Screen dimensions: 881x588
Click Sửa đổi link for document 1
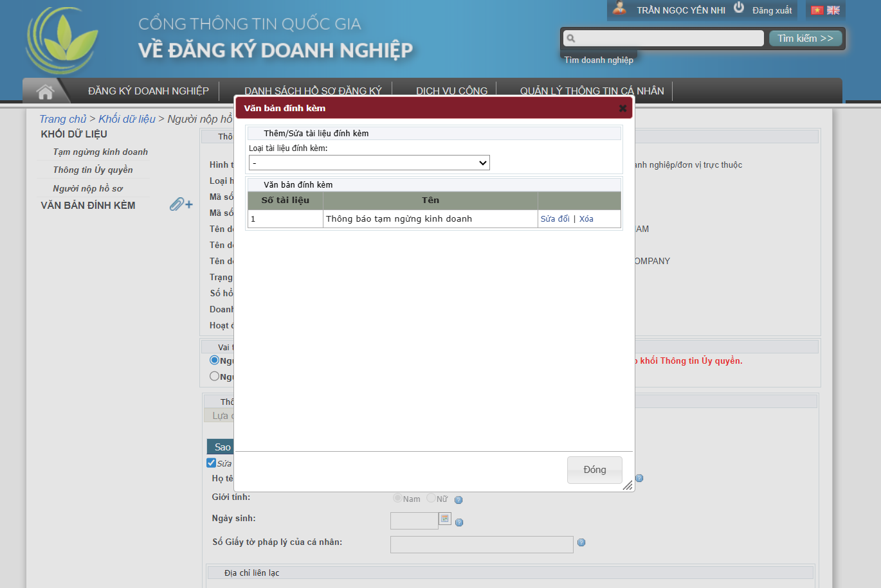pyautogui.click(x=554, y=219)
